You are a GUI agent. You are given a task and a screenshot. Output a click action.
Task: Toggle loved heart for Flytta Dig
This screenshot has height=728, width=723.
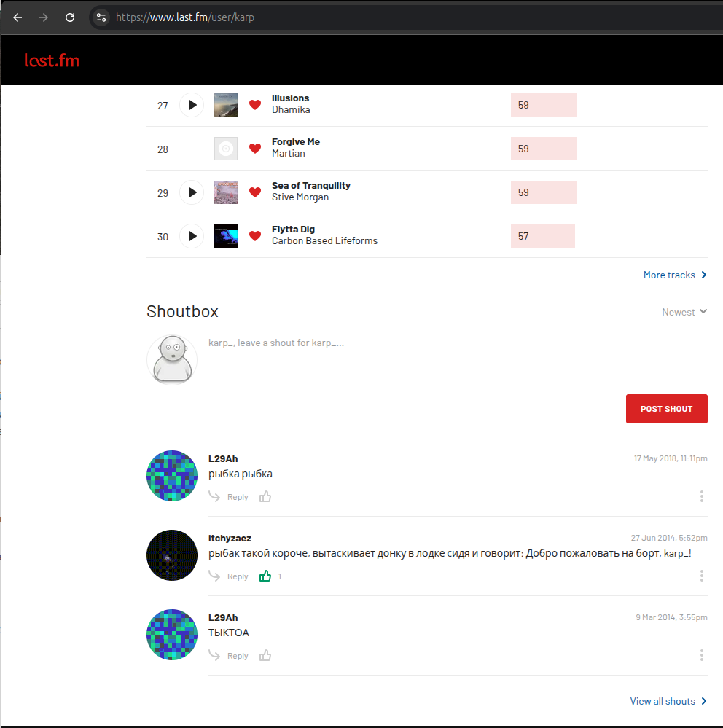pos(255,236)
